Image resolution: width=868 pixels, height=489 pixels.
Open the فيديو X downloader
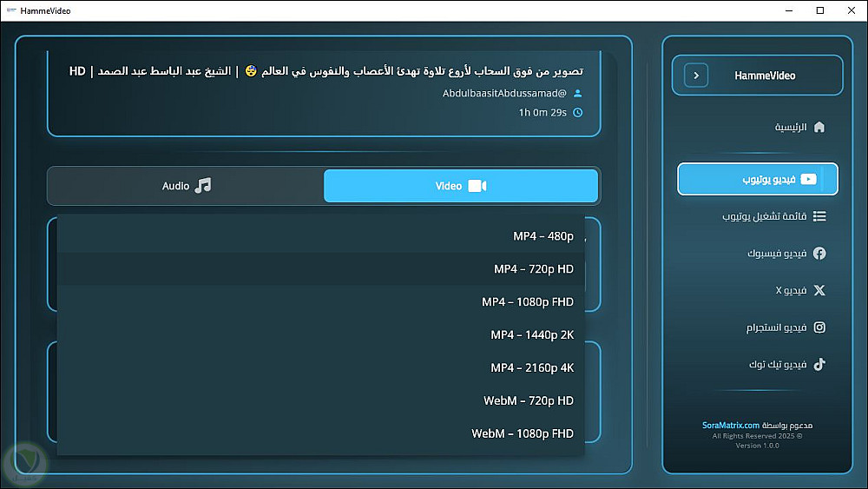pos(758,290)
